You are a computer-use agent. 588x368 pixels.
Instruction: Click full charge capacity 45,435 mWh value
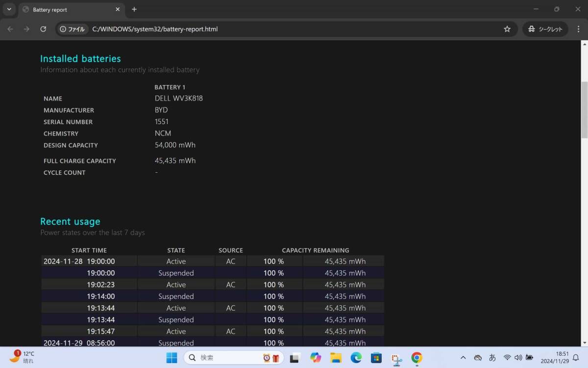pos(175,161)
